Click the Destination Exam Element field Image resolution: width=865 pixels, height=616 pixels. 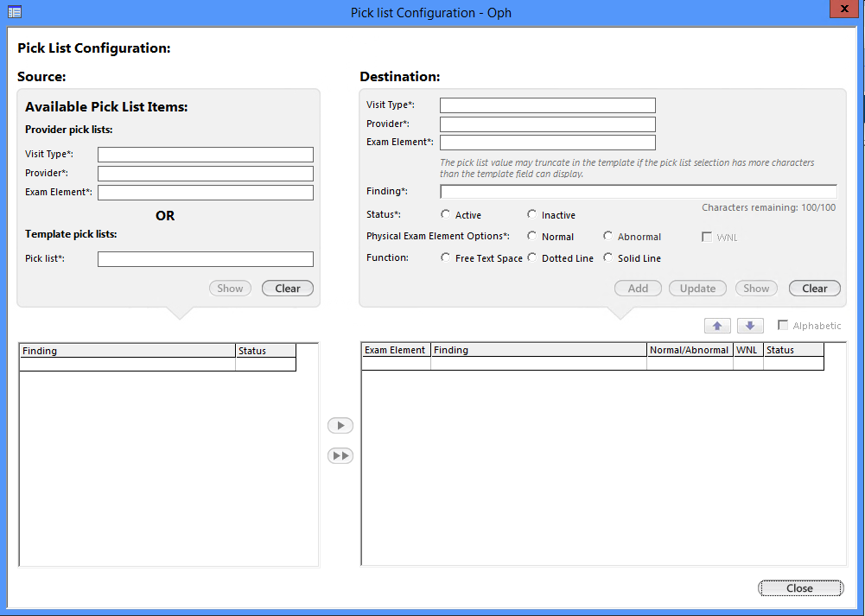click(547, 143)
